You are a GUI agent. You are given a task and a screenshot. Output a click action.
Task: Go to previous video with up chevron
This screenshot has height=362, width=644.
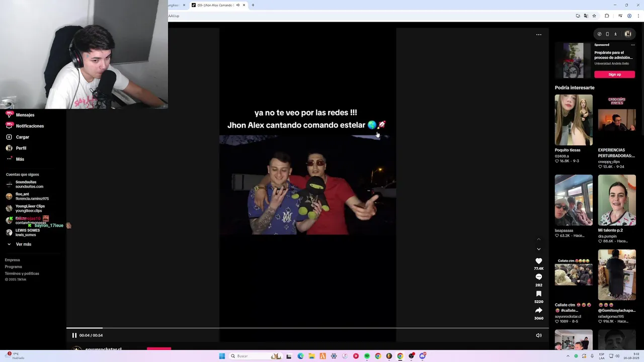[539, 239]
